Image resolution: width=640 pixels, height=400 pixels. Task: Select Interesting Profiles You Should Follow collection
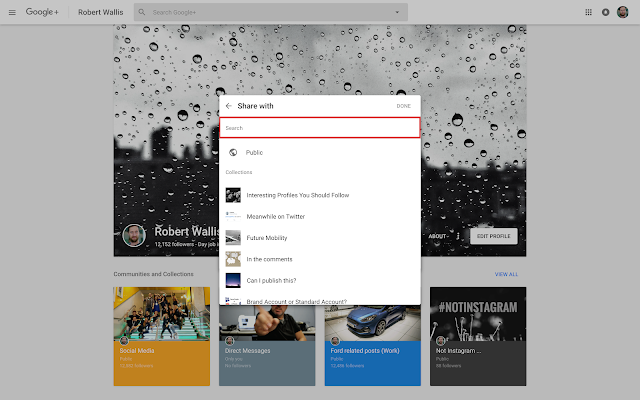[x=320, y=195]
